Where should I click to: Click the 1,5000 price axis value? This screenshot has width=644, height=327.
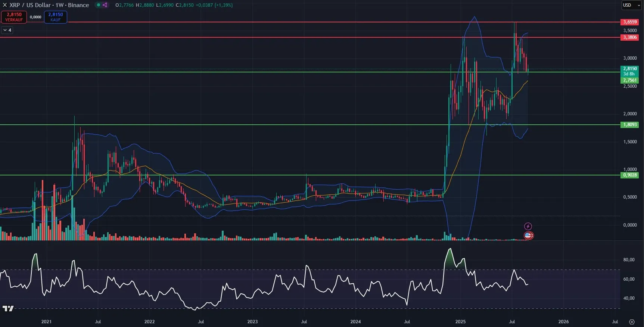click(630, 142)
